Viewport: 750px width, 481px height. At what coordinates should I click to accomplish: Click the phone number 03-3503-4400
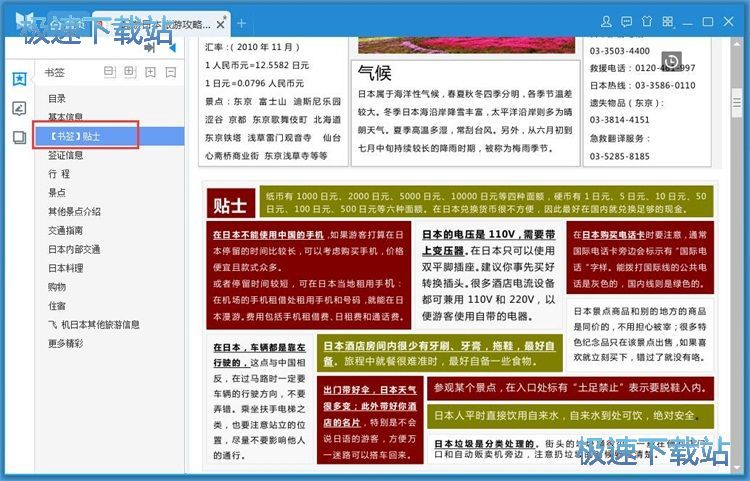[619, 51]
